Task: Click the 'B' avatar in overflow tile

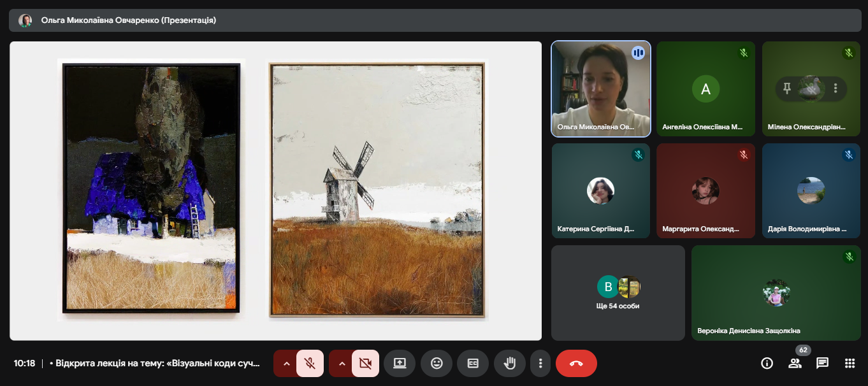Action: coord(608,287)
